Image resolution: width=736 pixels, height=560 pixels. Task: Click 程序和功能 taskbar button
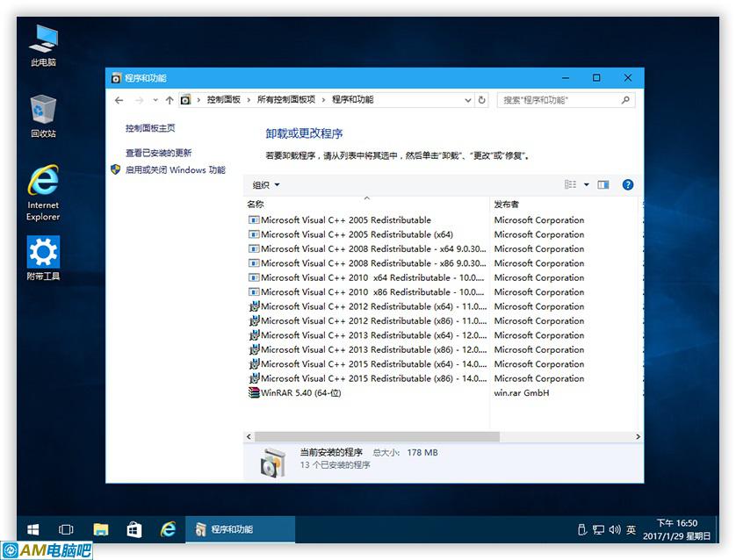[241, 529]
